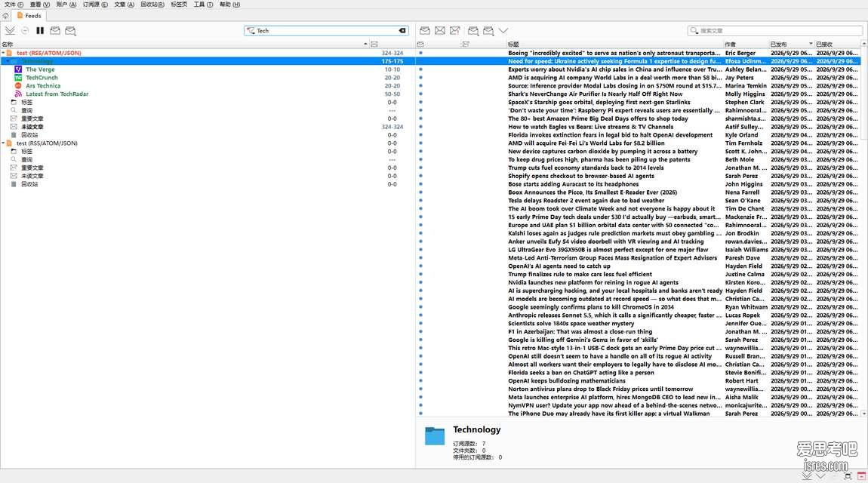Click article list scrollbar down arrow
This screenshot has height=483, width=868.
[x=863, y=414]
